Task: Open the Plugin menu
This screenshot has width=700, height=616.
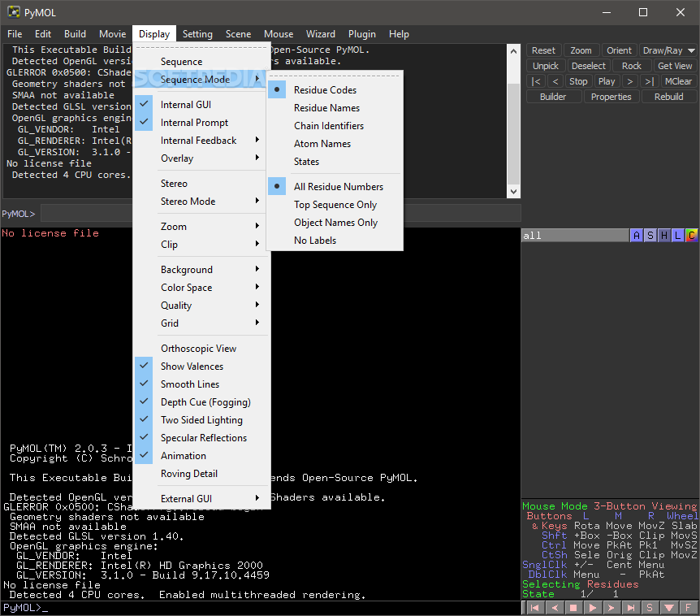Action: [361, 34]
